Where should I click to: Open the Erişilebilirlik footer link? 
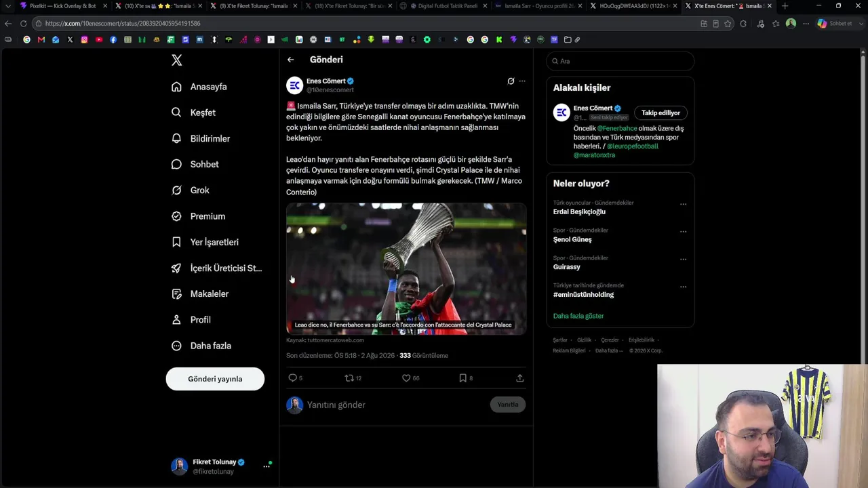(642, 340)
